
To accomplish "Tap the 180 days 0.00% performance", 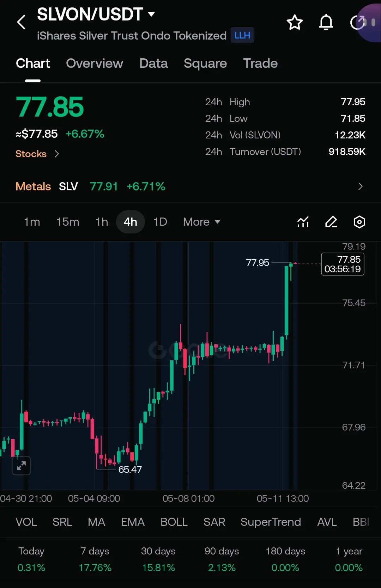I will click(285, 559).
